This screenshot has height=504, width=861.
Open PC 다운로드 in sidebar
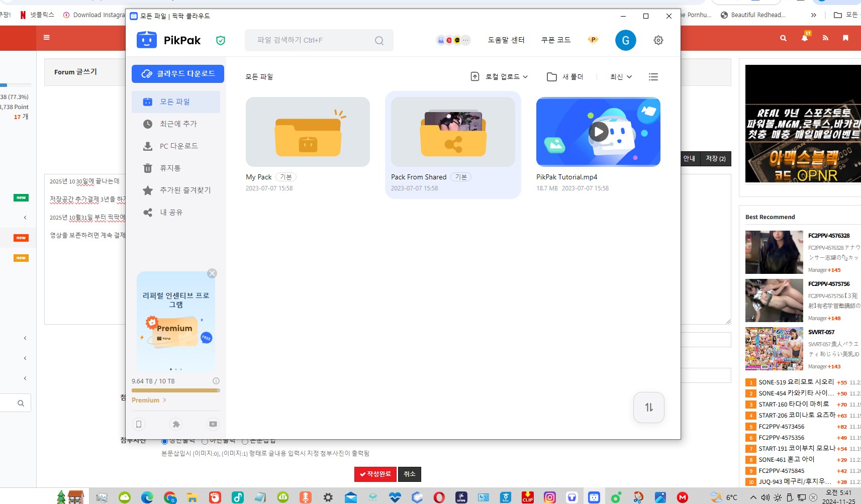point(176,146)
